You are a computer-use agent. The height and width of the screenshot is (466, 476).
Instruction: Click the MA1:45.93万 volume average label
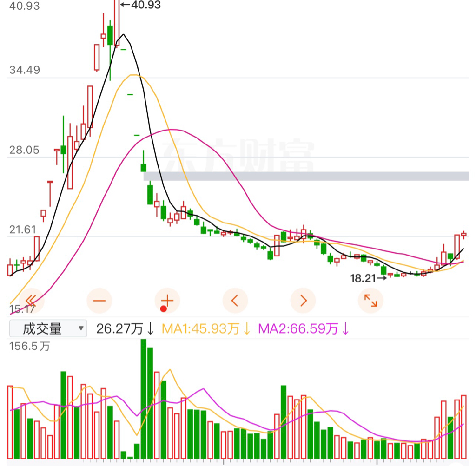[206, 328]
